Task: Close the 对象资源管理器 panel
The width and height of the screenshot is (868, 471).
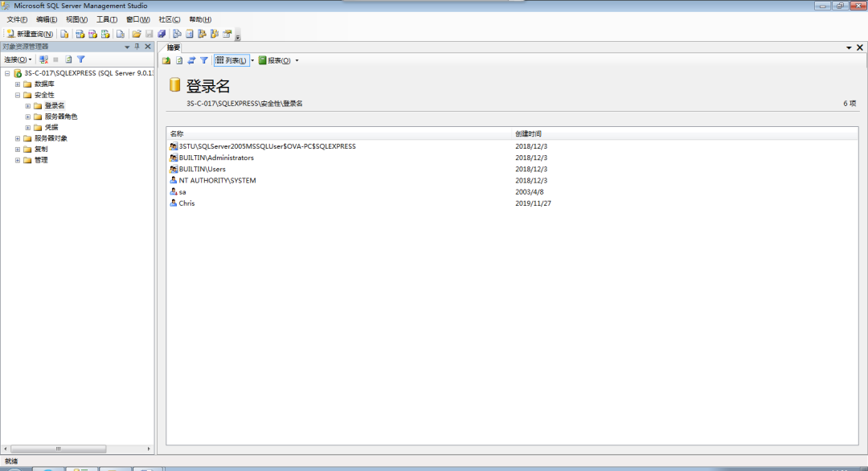Action: pyautogui.click(x=148, y=47)
